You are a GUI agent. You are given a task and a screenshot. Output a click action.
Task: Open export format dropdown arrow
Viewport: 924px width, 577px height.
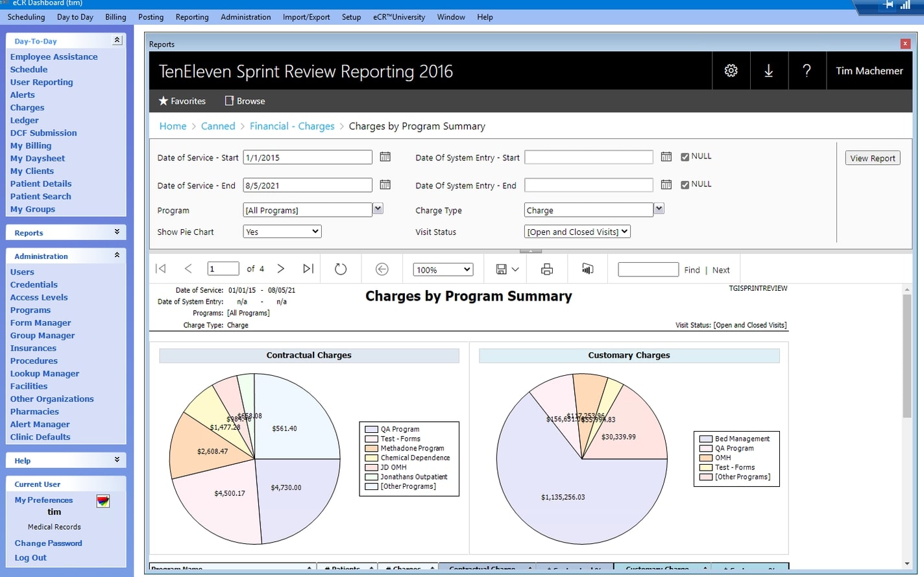515,269
